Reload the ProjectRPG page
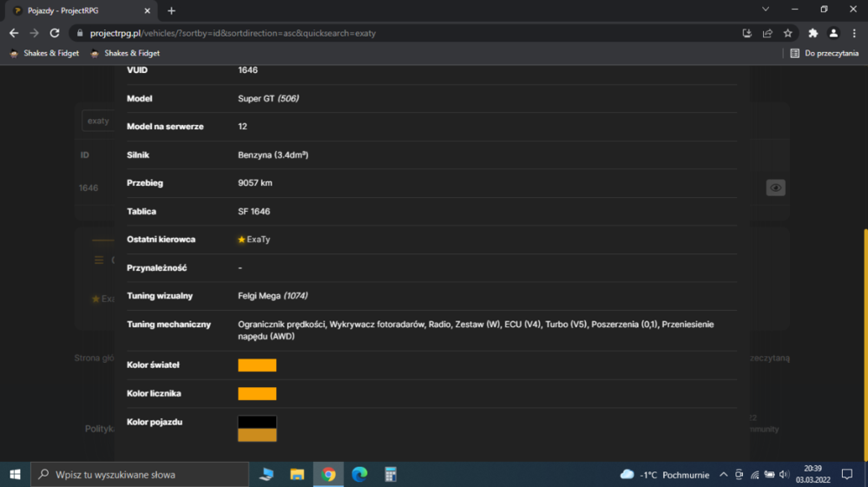Viewport: 868px width, 487px height. [x=54, y=33]
